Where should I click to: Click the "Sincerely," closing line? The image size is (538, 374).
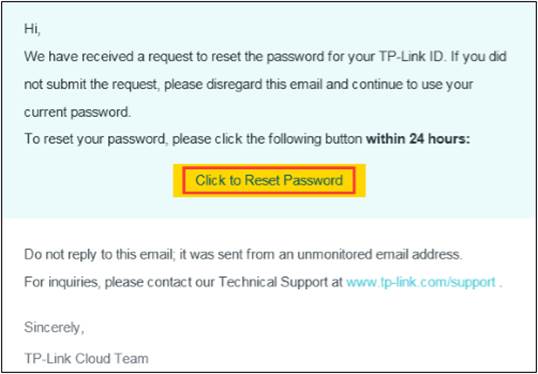(x=53, y=328)
